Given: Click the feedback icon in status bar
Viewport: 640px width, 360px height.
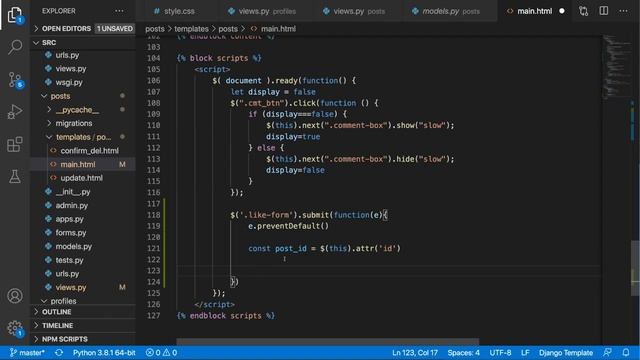Looking at the screenshot, I should [x=607, y=353].
